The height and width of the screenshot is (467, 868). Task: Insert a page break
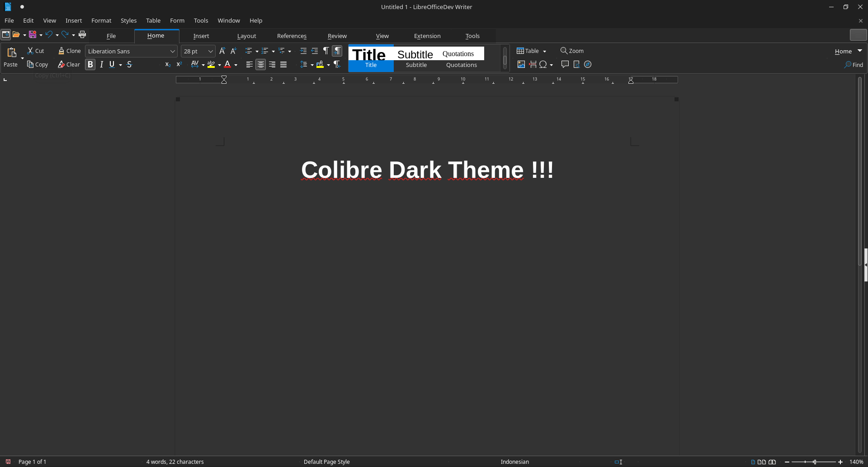533,65
